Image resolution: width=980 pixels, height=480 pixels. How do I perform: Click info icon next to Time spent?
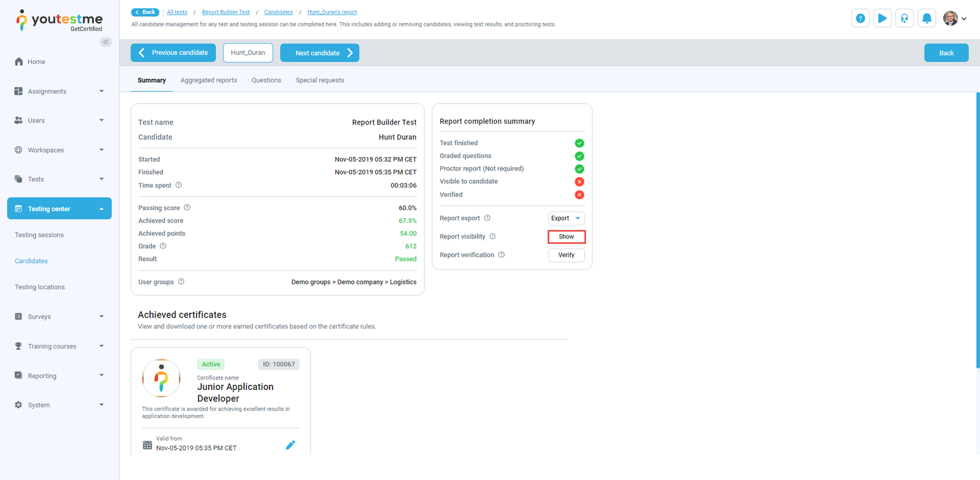pyautogui.click(x=179, y=185)
